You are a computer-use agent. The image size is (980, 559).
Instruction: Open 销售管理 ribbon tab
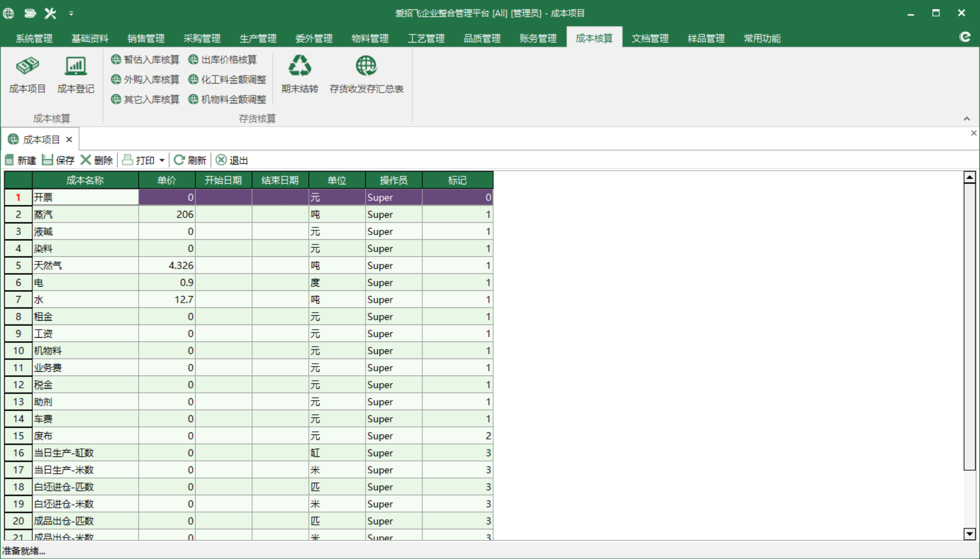(x=146, y=38)
